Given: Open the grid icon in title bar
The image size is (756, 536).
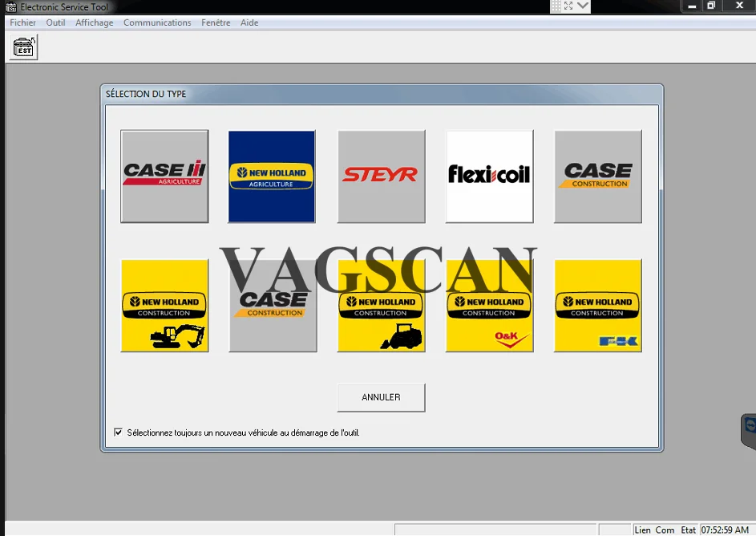Looking at the screenshot, I should [556, 6].
